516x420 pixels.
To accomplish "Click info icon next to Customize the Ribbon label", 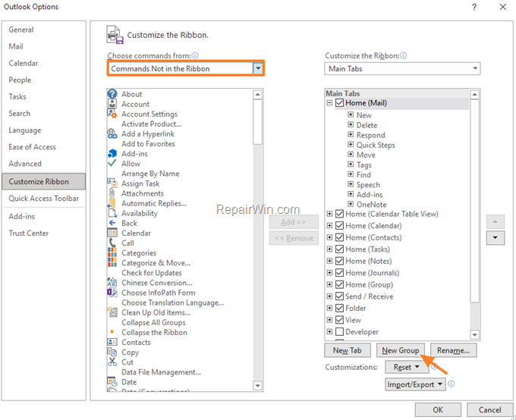I will coord(404,55).
